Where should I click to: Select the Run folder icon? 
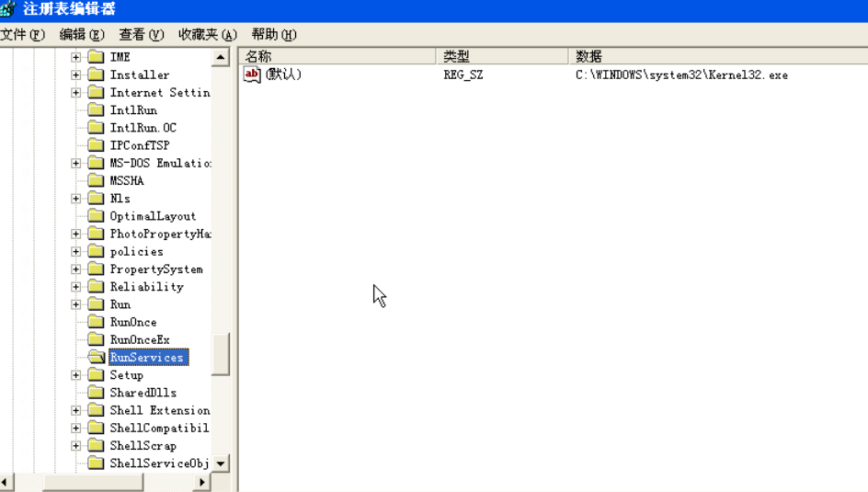coord(97,305)
